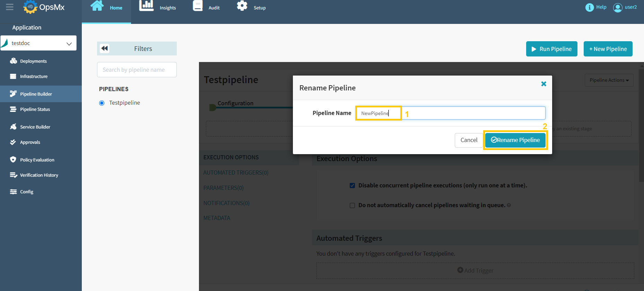The width and height of the screenshot is (644, 291).
Task: Check Do not automatically cancel pipelines
Action: point(352,205)
